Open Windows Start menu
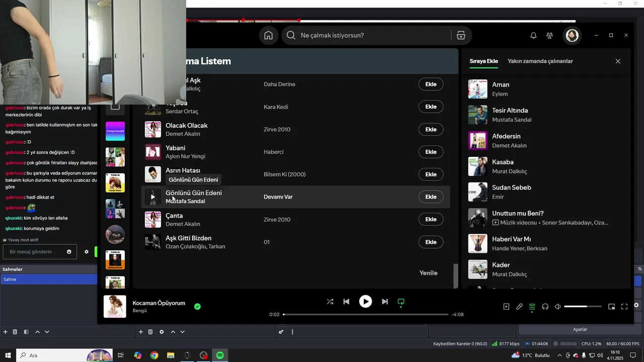Image resolution: width=644 pixels, height=362 pixels. point(8,355)
